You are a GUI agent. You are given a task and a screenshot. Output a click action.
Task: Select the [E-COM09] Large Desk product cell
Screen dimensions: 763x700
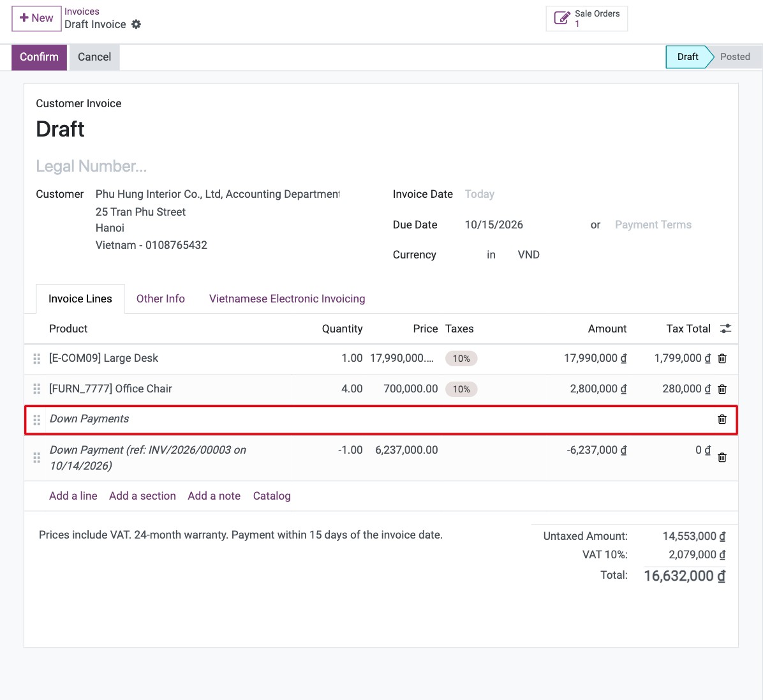tap(103, 358)
